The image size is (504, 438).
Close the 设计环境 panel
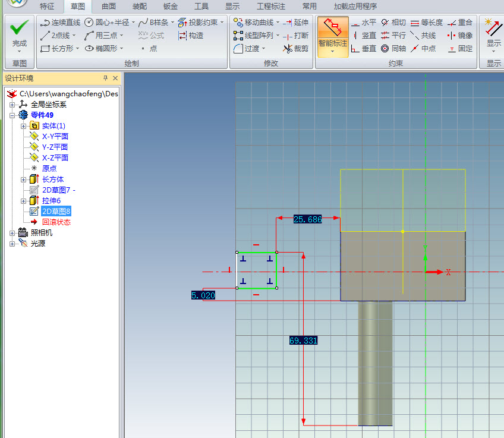115,78
